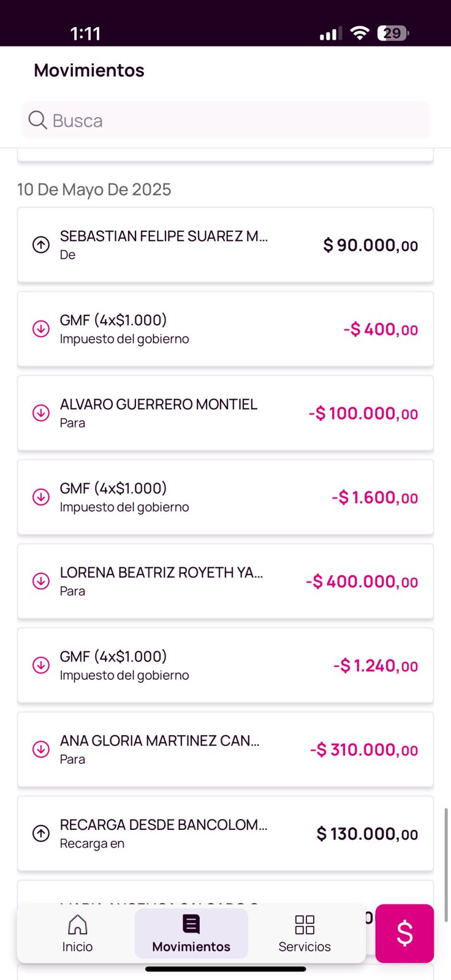Tap the house icon for Inicio
The width and height of the screenshot is (451, 980).
pyautogui.click(x=77, y=924)
